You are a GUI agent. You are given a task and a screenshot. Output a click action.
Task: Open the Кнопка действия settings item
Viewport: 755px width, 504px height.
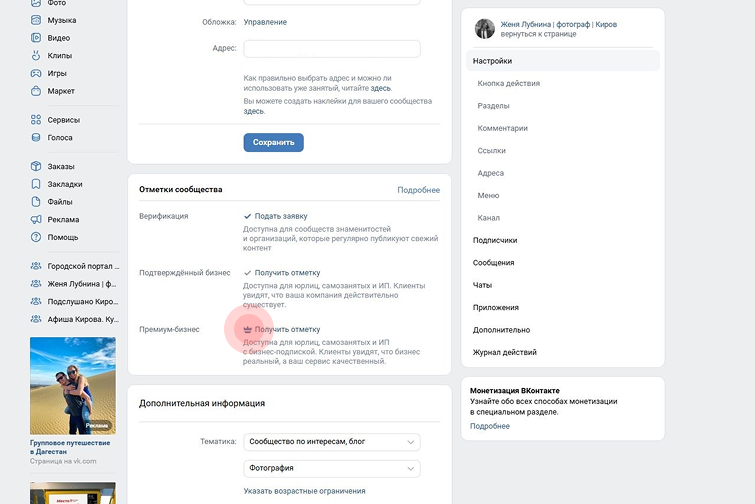pos(509,84)
